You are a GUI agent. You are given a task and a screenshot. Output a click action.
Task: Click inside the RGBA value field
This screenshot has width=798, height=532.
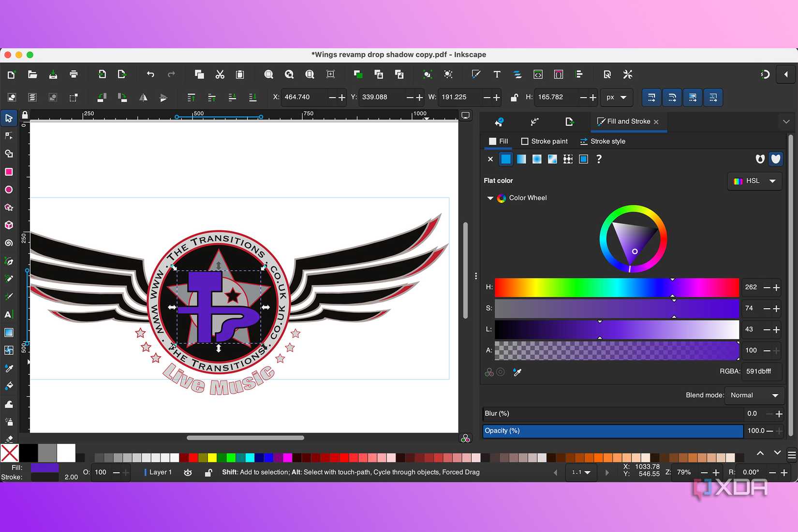tap(761, 371)
